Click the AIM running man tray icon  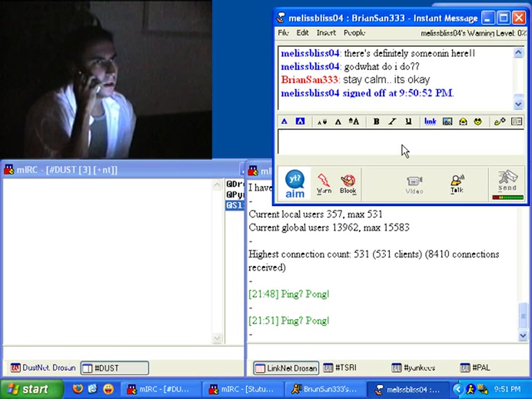click(470, 389)
